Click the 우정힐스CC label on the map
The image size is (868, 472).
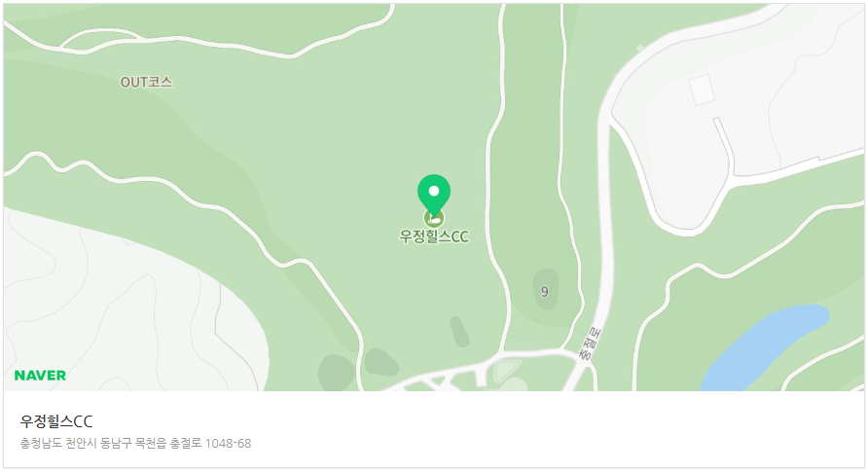[x=434, y=236]
